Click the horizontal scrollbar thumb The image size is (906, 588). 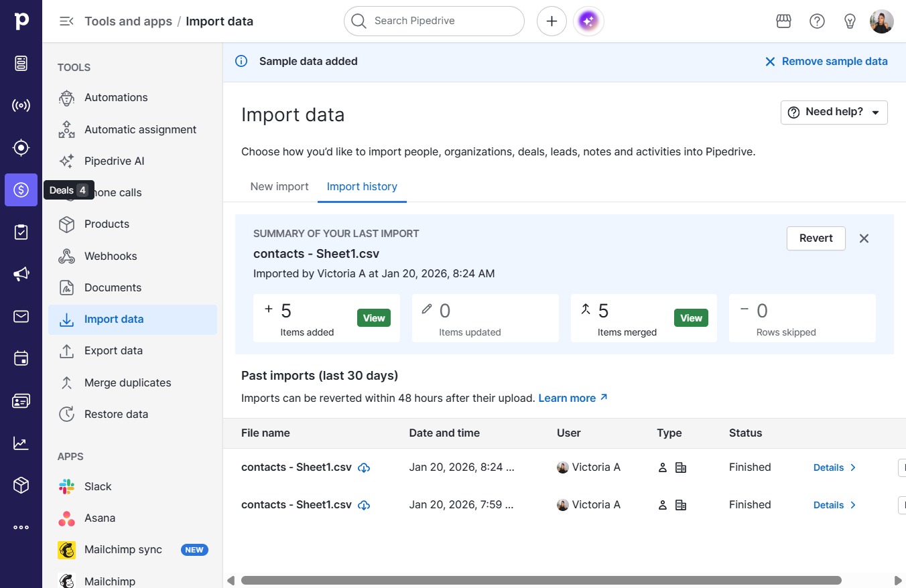coord(541,581)
